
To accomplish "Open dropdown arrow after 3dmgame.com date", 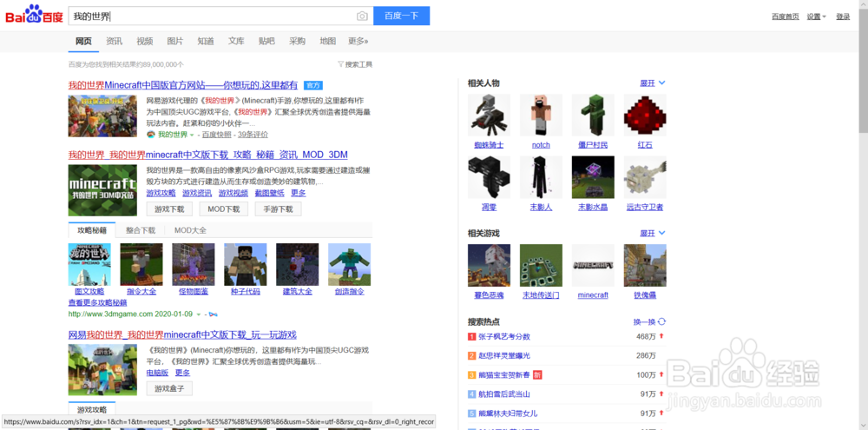I will pos(198,314).
